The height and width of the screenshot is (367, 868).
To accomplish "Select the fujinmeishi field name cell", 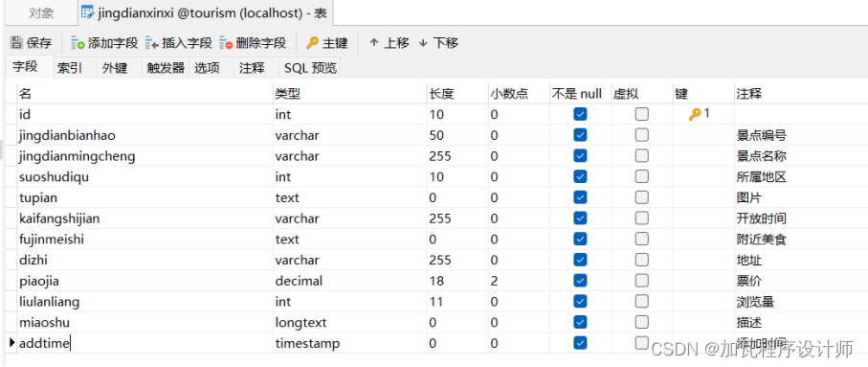I will pos(145,239).
